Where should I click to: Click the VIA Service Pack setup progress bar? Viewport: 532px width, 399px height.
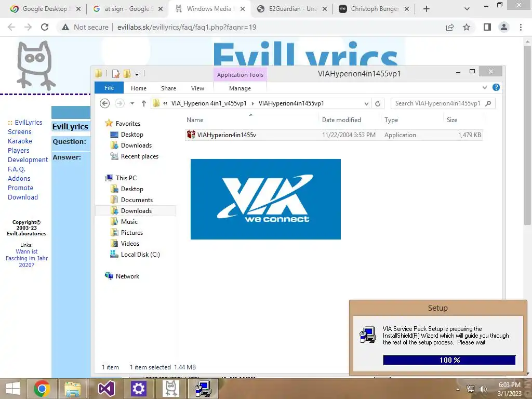449,360
